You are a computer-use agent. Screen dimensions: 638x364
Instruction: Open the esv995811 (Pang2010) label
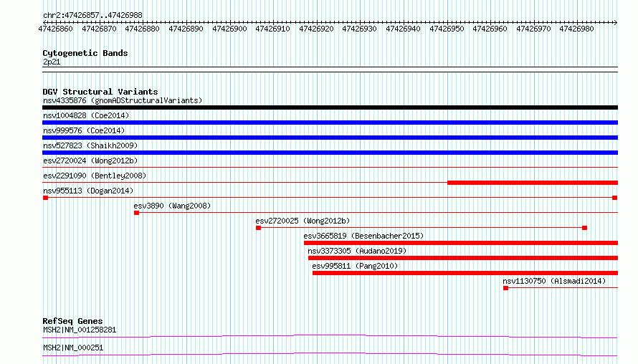[x=356, y=266]
